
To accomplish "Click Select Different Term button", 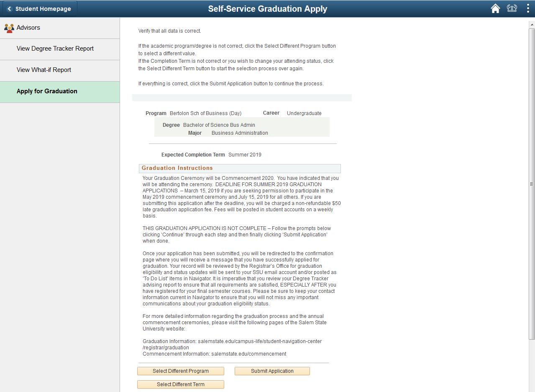I will tap(181, 384).
